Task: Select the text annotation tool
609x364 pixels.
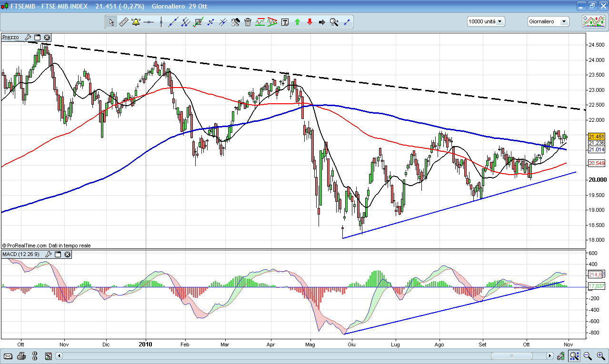Action: click(285, 22)
